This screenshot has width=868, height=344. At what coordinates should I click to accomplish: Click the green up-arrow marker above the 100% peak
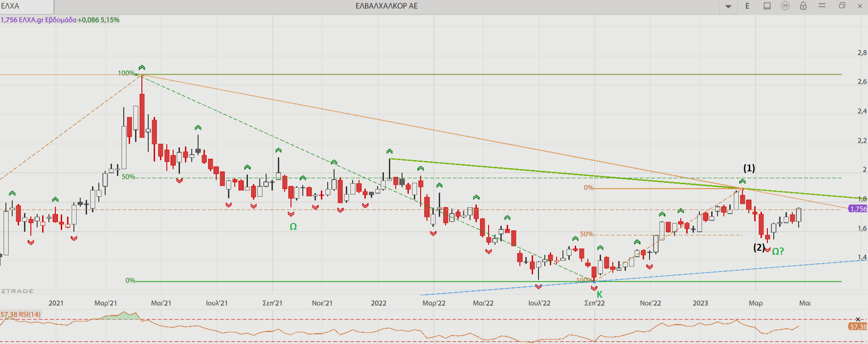click(142, 68)
